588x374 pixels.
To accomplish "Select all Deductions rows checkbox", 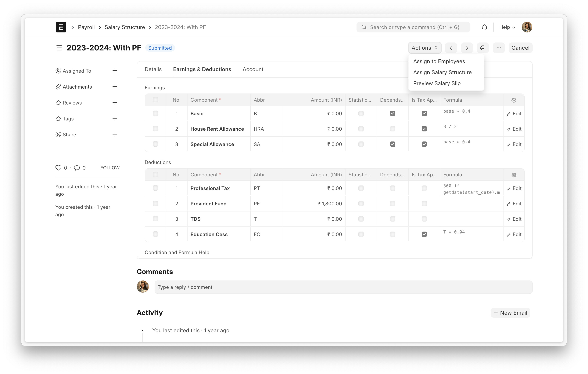I will [156, 174].
